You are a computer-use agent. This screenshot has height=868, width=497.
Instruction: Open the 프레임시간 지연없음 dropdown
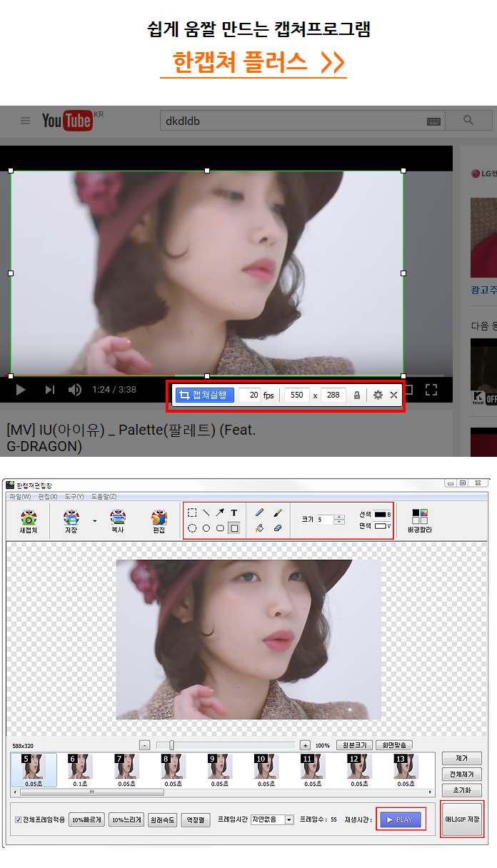coord(272,819)
